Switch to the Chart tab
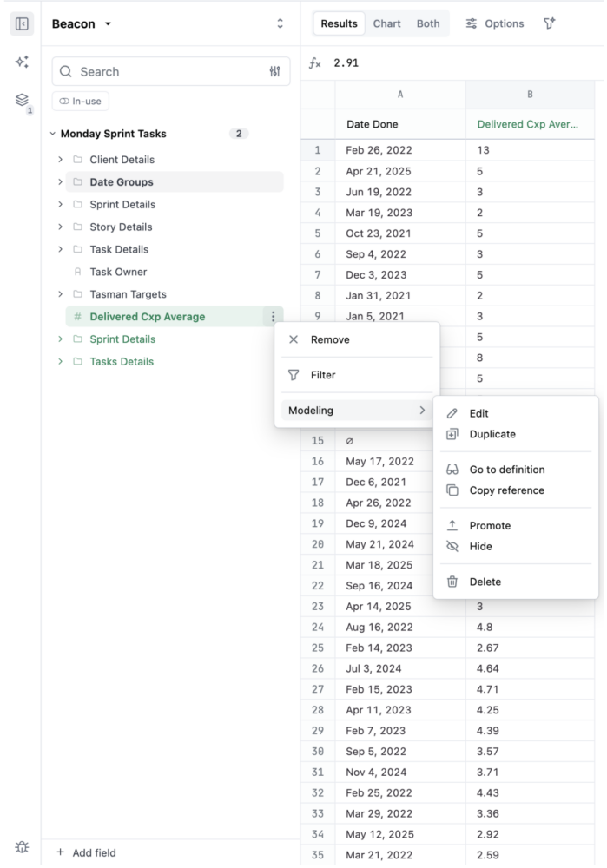This screenshot has width=607, height=868. [386, 23]
